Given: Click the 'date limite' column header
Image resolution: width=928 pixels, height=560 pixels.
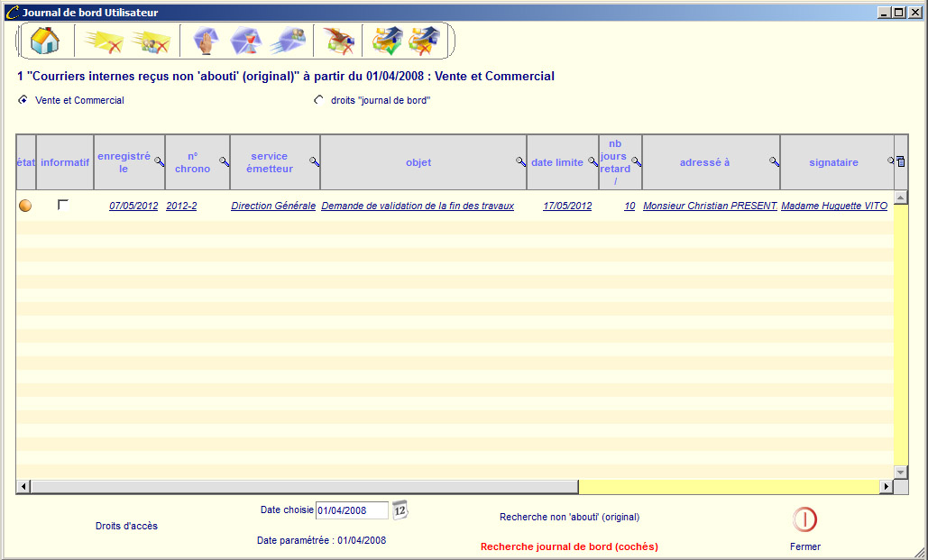Looking at the screenshot, I should pos(556,162).
